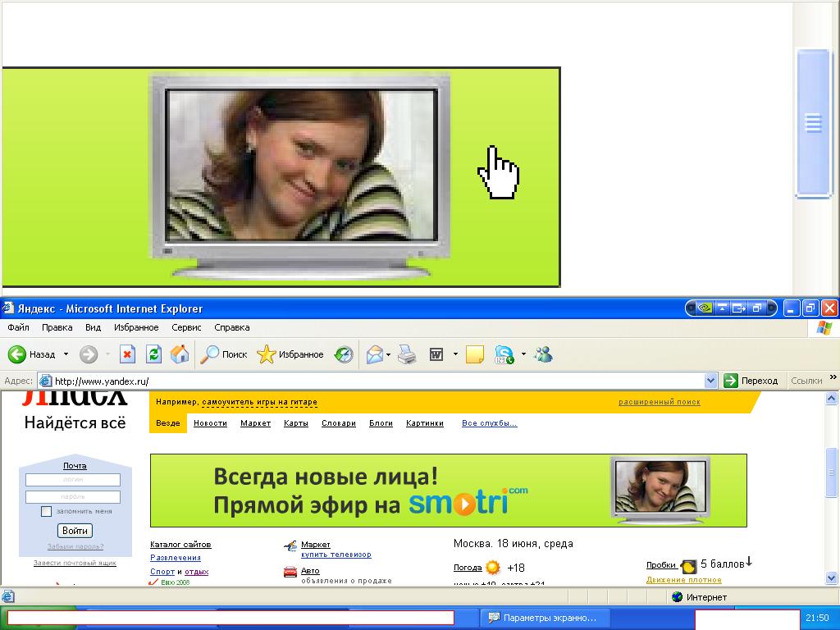The image size is (840, 630).
Task: Open the History clock icon
Action: click(344, 354)
